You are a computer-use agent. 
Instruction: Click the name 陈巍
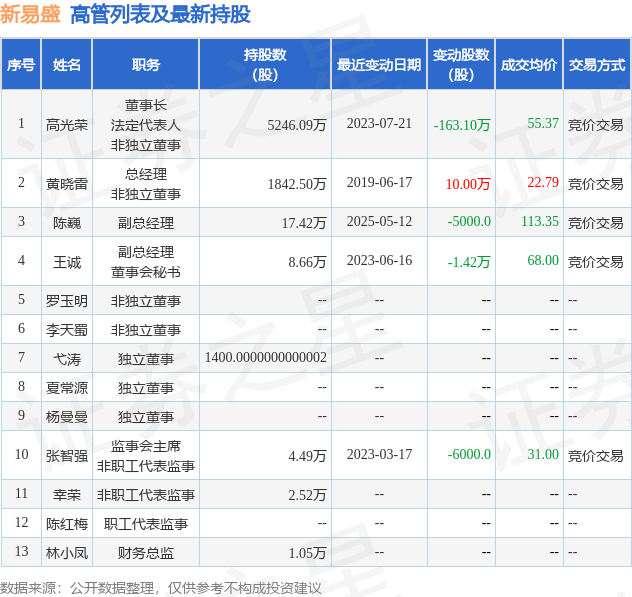(67, 223)
